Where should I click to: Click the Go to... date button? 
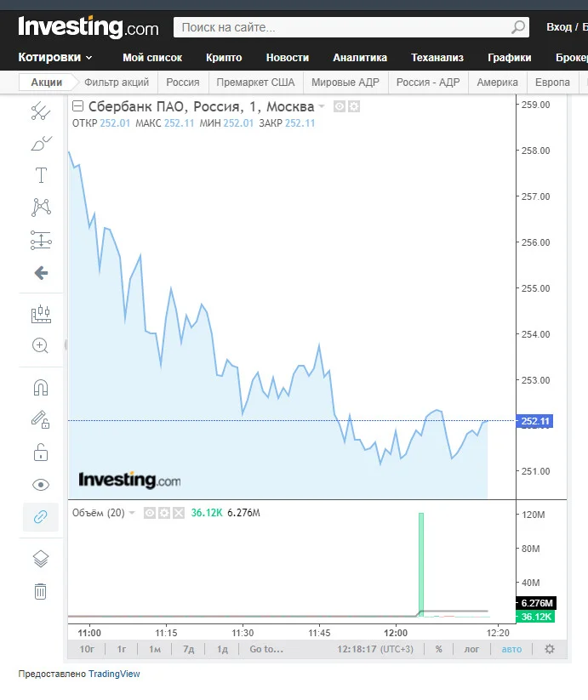266,649
